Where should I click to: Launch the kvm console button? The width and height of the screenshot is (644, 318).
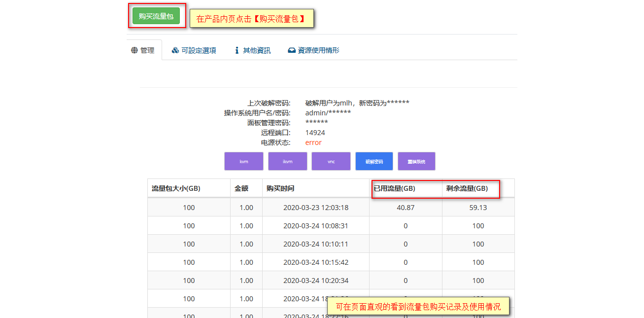pos(244,161)
